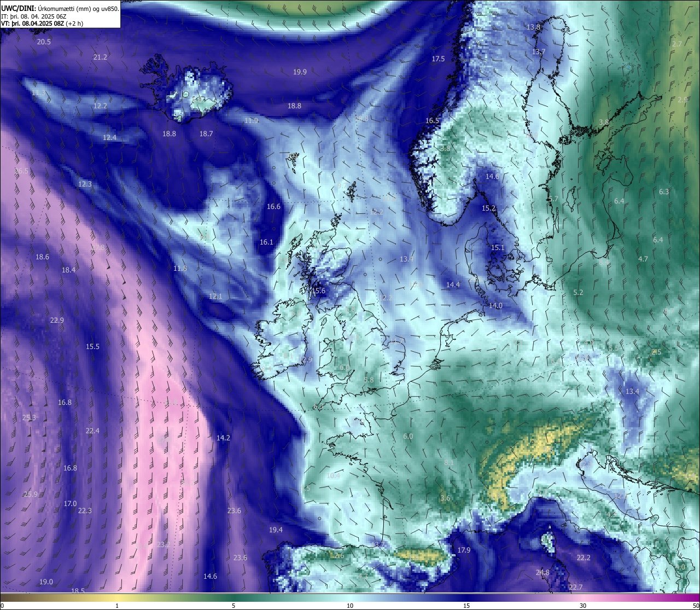Click the 4.7 value label
Viewport: 700px width, 610px height.
tap(643, 259)
